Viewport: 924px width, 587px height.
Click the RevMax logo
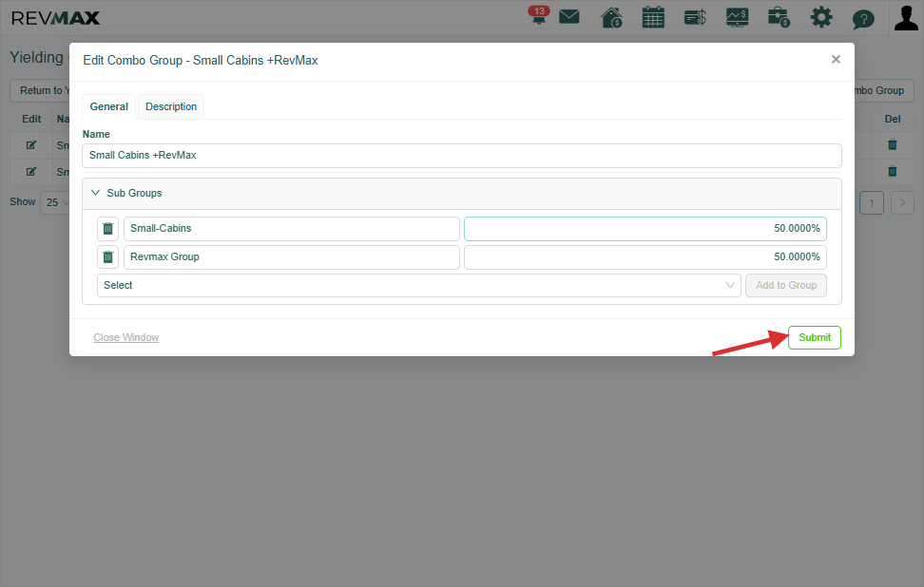(x=55, y=18)
